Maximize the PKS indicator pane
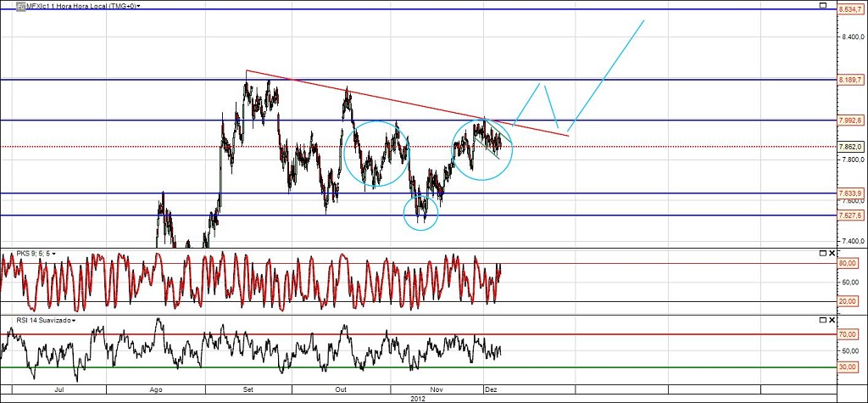 tap(822, 254)
